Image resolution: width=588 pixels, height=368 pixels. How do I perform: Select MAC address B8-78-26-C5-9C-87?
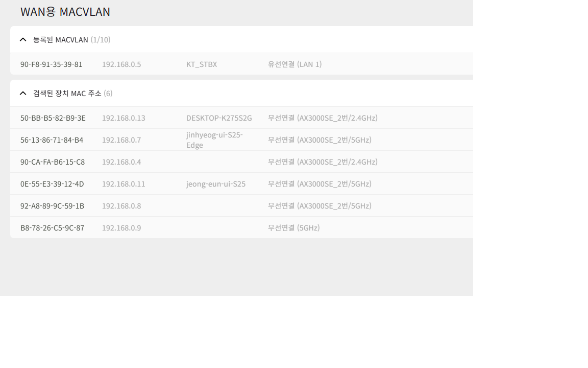pyautogui.click(x=52, y=227)
